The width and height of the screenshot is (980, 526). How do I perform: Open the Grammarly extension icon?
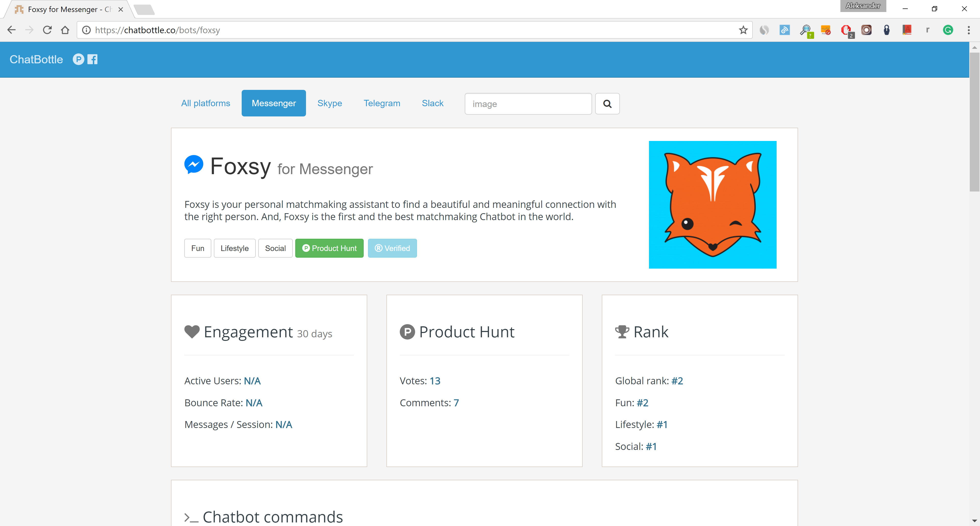tap(948, 30)
